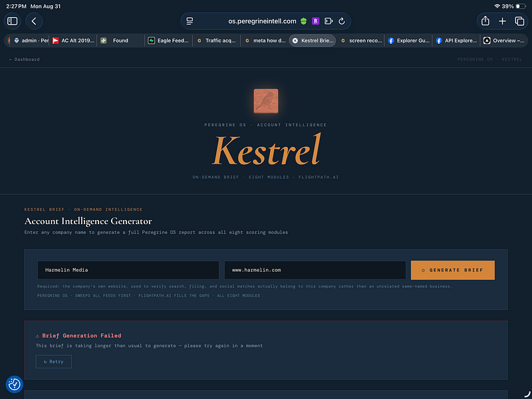The image size is (532, 399).
Task: Reload the current page
Action: pos(342,21)
